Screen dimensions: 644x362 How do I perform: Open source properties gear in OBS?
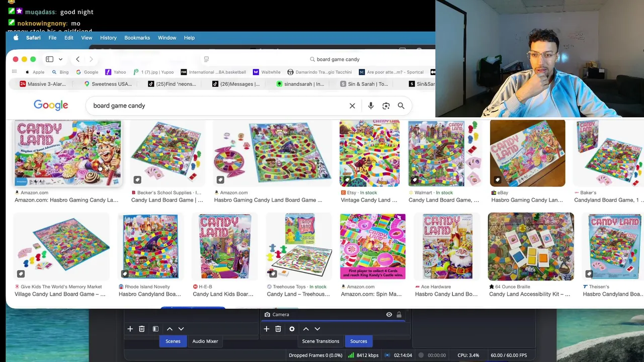292,329
